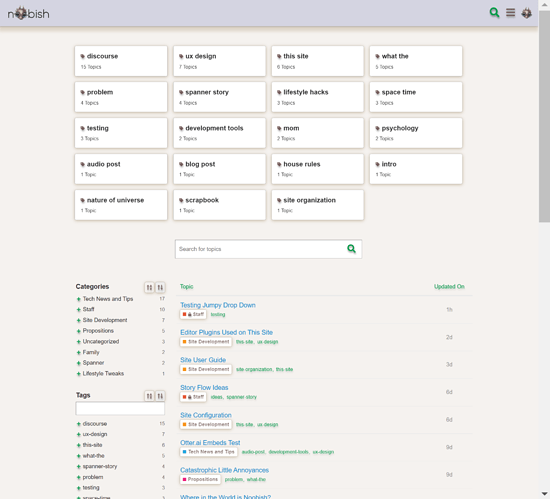Open the site organization tag card
Viewport: 550px width, 499px height.
(317, 205)
